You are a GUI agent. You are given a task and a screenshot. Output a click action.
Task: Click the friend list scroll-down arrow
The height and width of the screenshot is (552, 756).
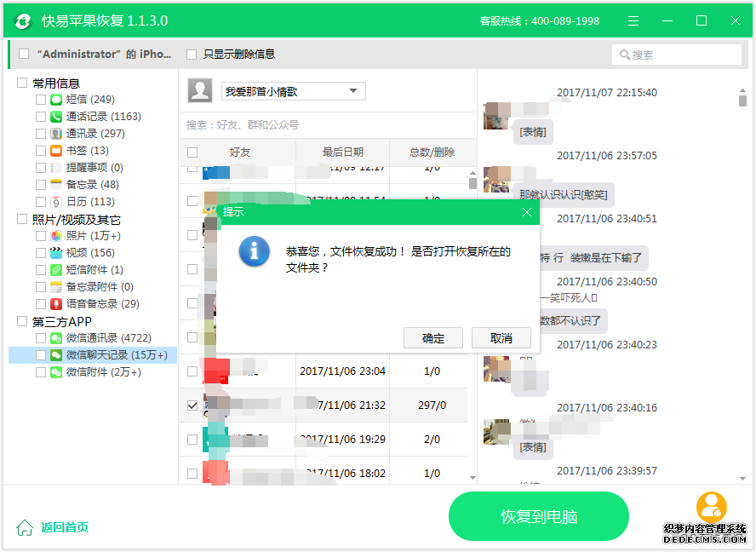pos(472,478)
